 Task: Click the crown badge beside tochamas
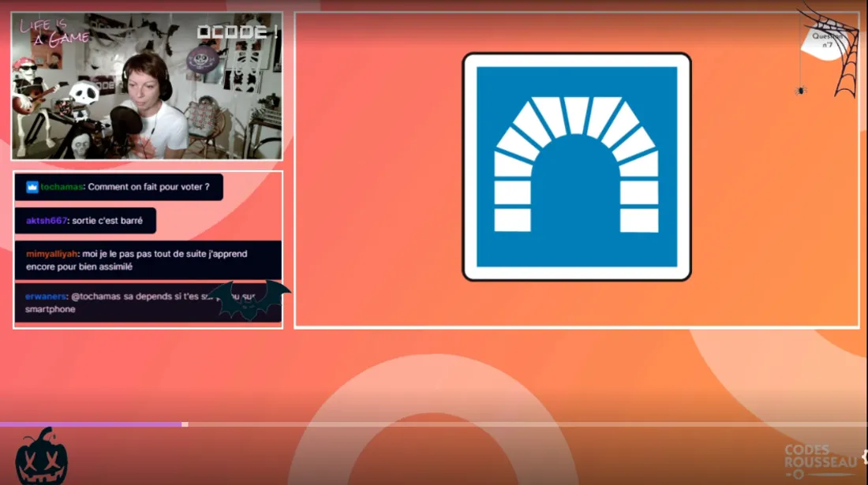point(32,187)
